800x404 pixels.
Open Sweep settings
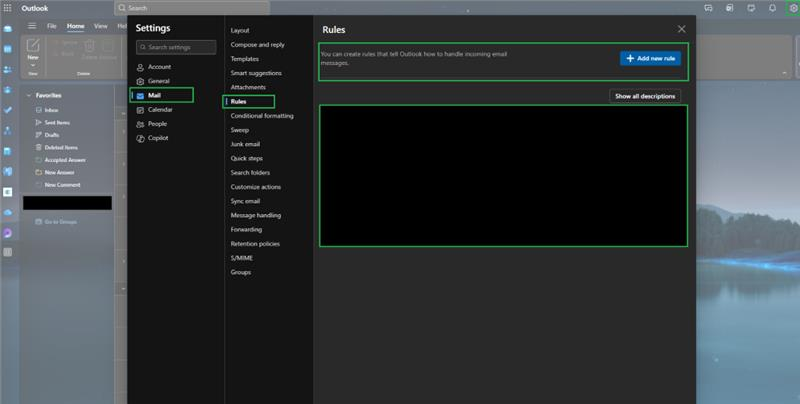point(239,130)
